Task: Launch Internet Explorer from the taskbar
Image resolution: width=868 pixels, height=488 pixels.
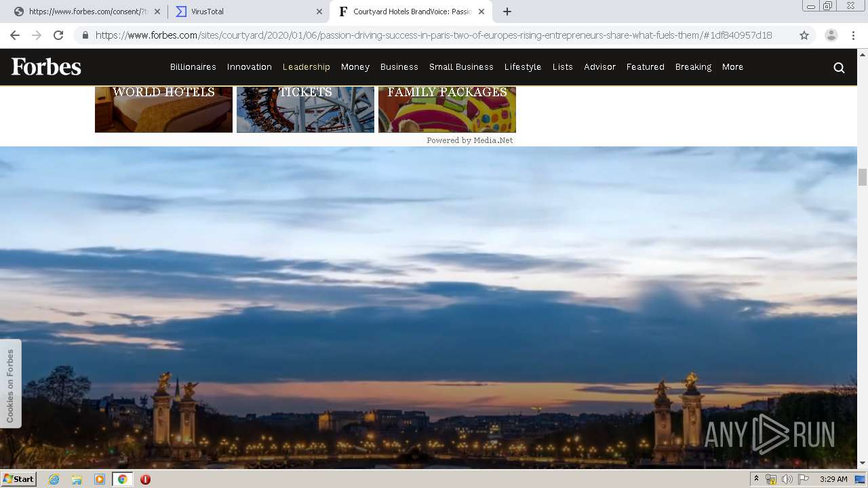Action: pyautogui.click(x=54, y=479)
